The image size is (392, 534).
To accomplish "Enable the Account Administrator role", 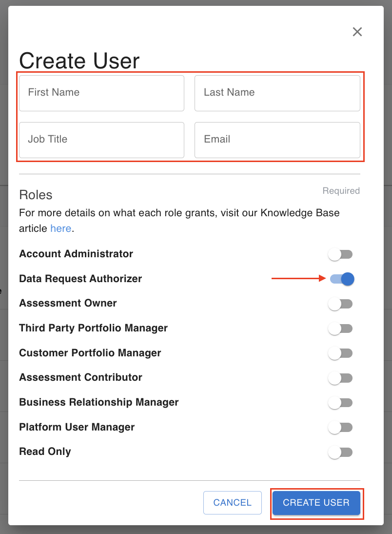I will pos(340,254).
